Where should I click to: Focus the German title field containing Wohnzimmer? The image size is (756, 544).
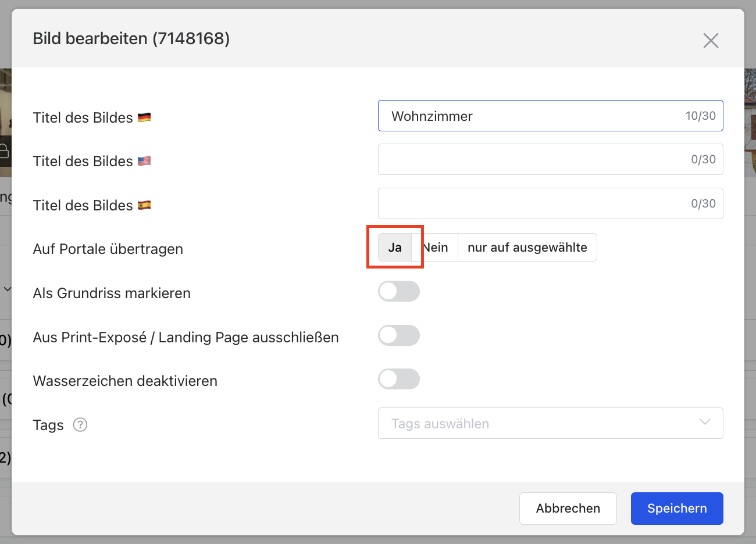click(529, 116)
